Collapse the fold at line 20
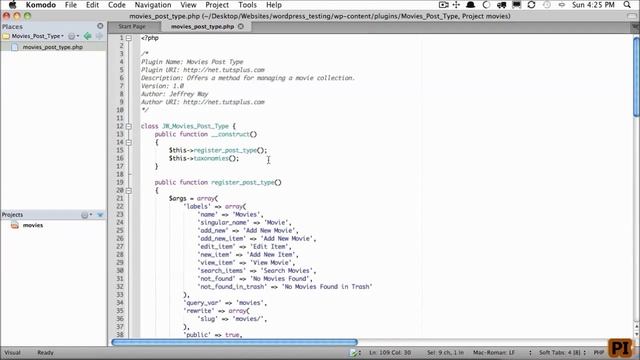640x360 pixels. click(x=129, y=191)
